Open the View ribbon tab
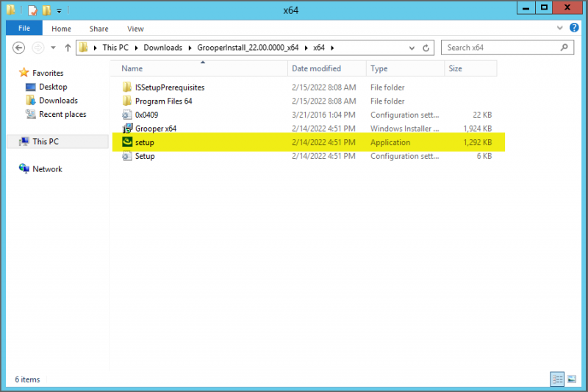The image size is (588, 392). coord(135,29)
